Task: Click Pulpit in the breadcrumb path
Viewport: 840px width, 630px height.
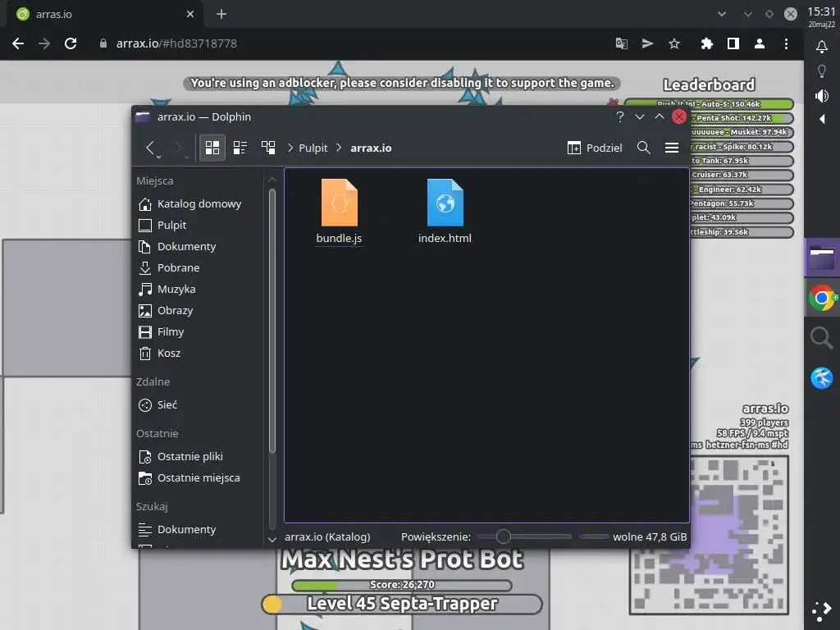Action: (x=313, y=148)
